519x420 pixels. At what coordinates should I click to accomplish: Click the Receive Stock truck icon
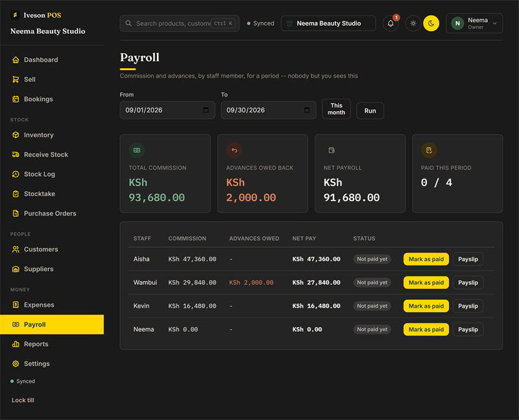(16, 154)
